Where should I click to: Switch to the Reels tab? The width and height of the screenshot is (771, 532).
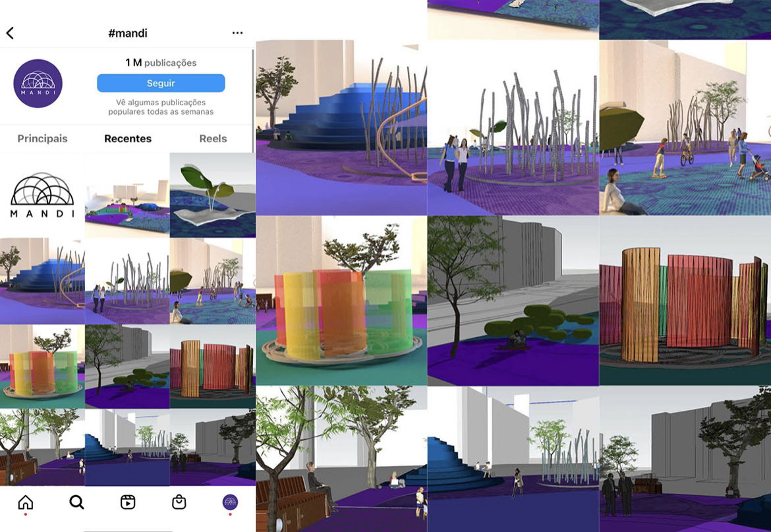[213, 138]
